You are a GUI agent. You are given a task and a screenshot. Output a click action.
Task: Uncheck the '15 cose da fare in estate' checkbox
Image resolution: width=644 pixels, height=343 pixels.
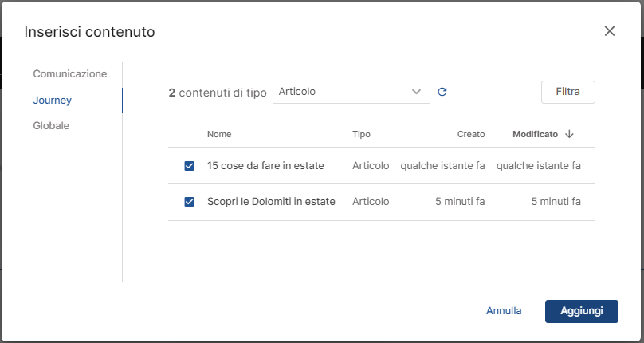pos(189,166)
